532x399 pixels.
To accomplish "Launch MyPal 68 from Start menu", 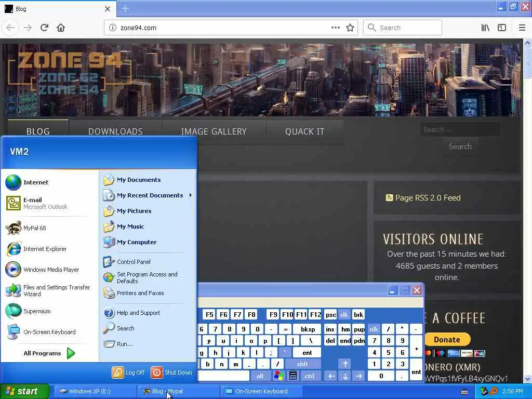I will [x=49, y=228].
